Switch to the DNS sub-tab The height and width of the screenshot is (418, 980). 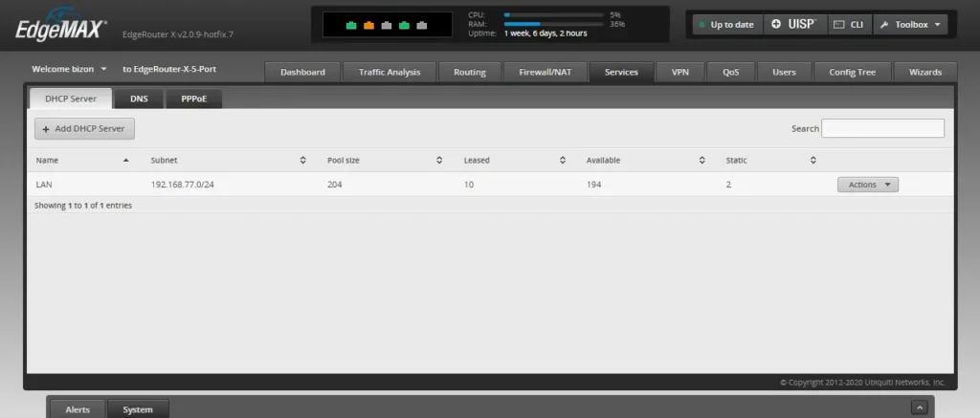pos(139,99)
